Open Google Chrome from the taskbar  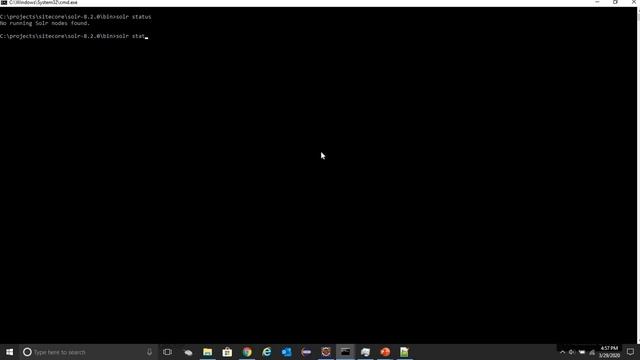point(247,352)
